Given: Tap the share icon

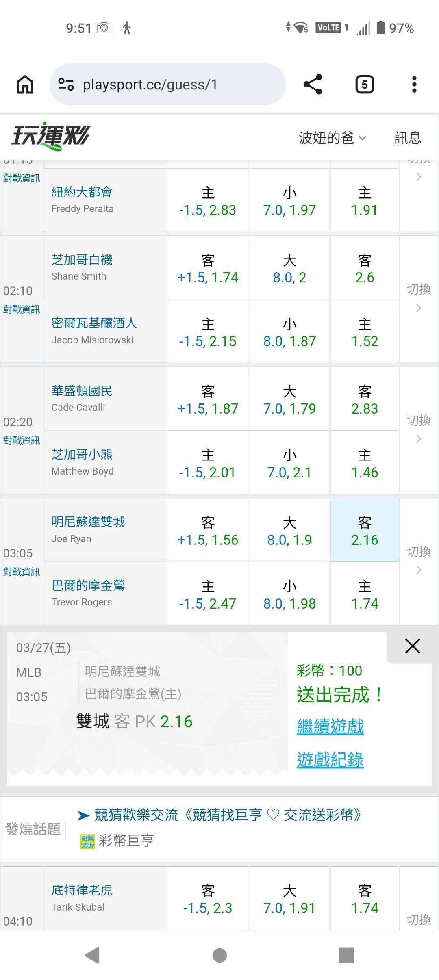Looking at the screenshot, I should [x=313, y=85].
